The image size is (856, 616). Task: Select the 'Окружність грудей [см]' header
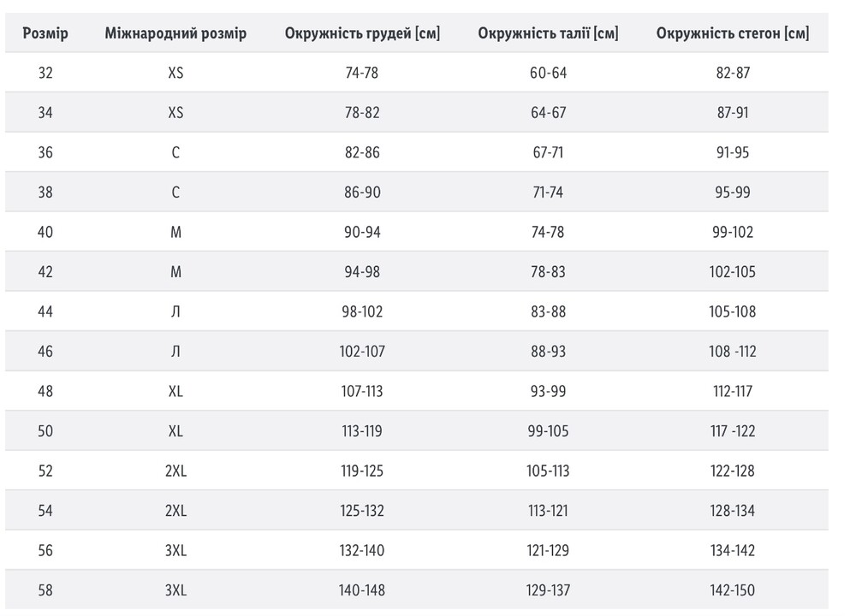click(362, 33)
